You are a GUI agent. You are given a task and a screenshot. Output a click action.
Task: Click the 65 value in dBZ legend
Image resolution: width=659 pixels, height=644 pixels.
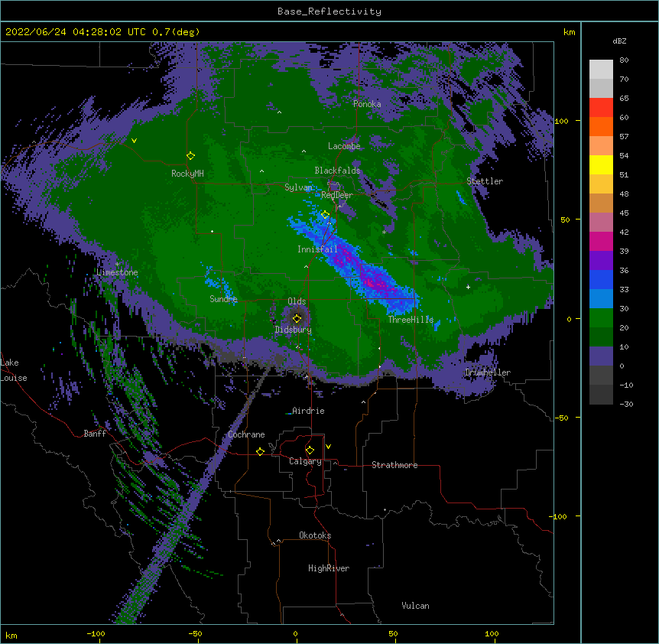click(624, 99)
